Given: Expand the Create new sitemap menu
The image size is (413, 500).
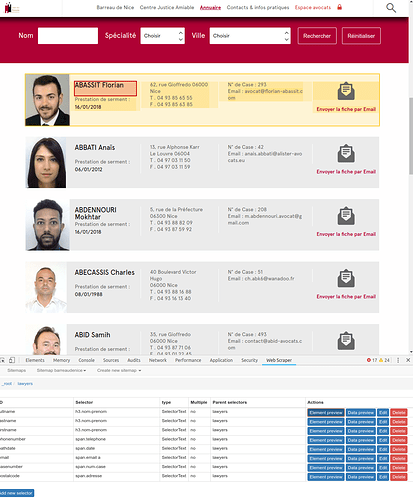Looking at the screenshot, I should (119, 370).
